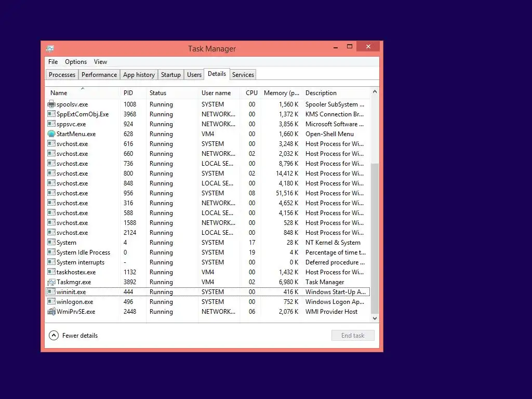Click the System process icon
This screenshot has height=399, width=532.
click(51, 242)
